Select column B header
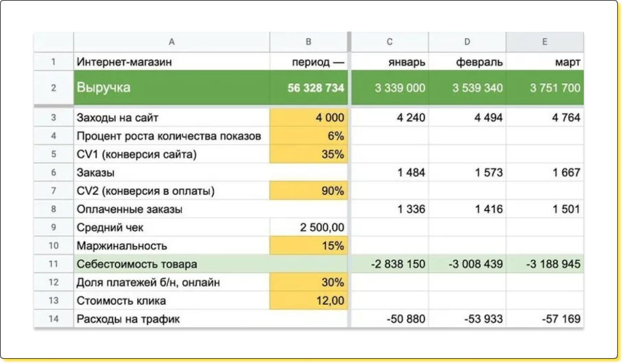Screen dimensions: 623x364 308,42
